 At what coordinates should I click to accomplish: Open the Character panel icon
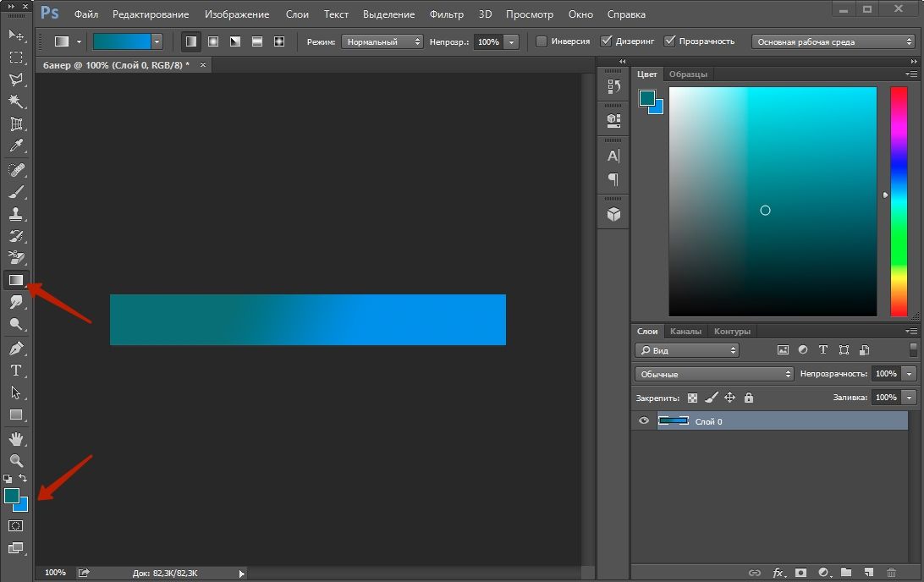(x=613, y=156)
